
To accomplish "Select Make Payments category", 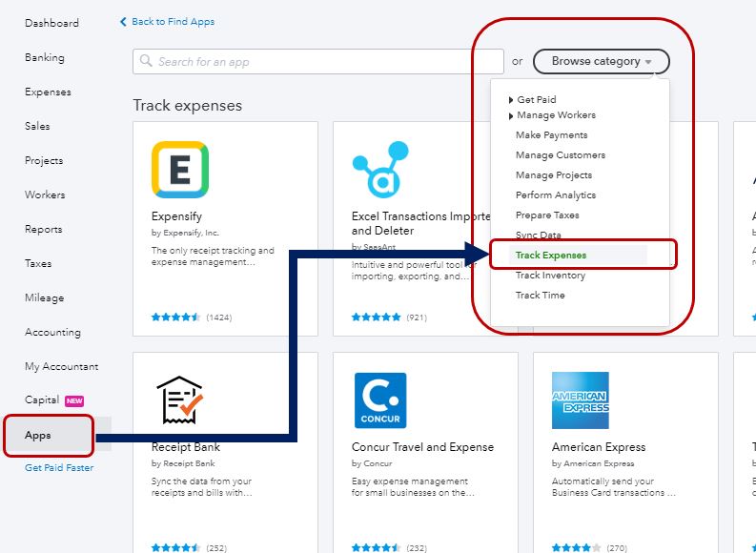I will point(552,135).
